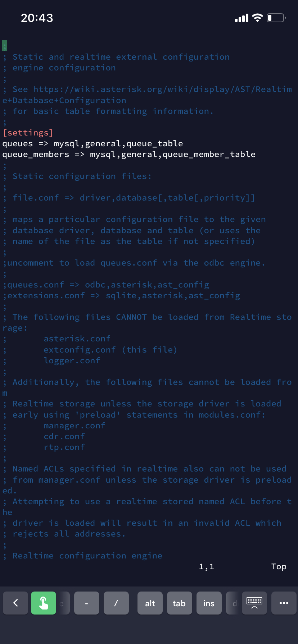The width and height of the screenshot is (298, 644).
Task: Click the queue_members => mysql line
Action: click(129, 155)
